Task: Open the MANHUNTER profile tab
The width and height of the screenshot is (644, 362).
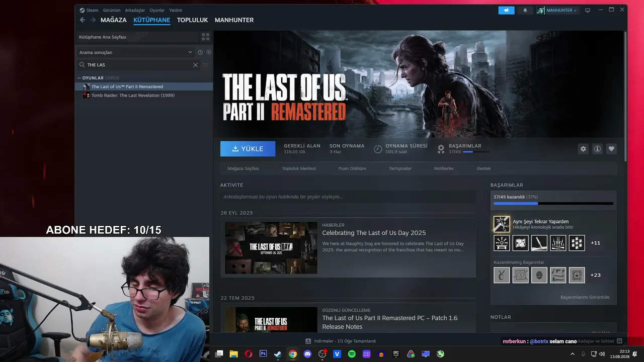Action: click(x=234, y=20)
